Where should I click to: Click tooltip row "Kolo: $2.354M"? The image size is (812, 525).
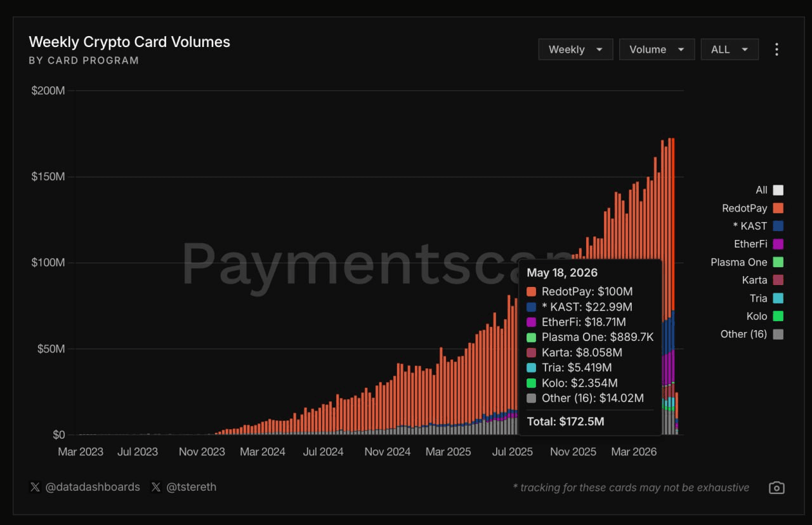click(572, 383)
